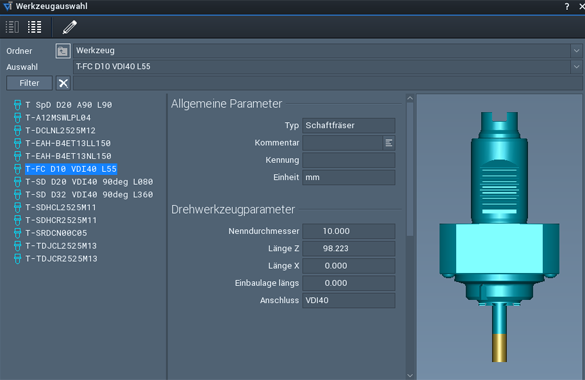Select tool T-SD D20 VDI40 90deg L080
Screen dimensions: 585x380
[x=89, y=182]
